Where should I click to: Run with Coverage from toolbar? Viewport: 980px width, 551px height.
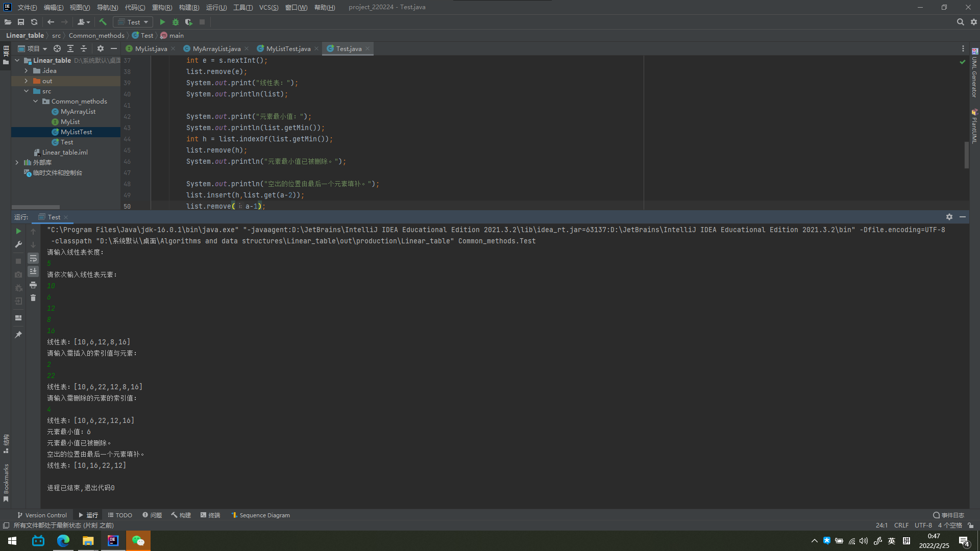tap(189, 22)
